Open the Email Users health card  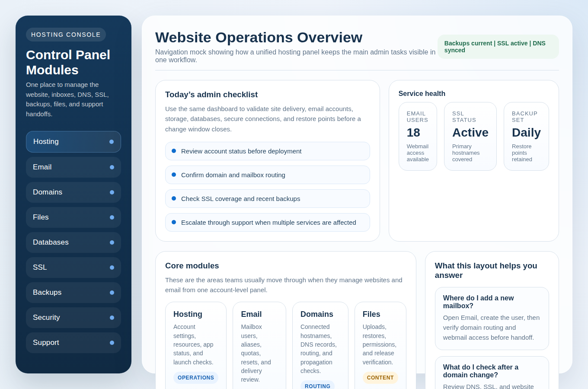point(418,136)
